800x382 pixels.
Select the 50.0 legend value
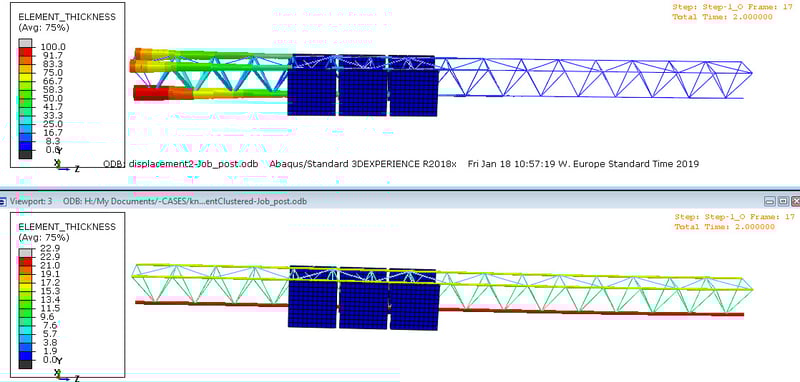coord(52,98)
